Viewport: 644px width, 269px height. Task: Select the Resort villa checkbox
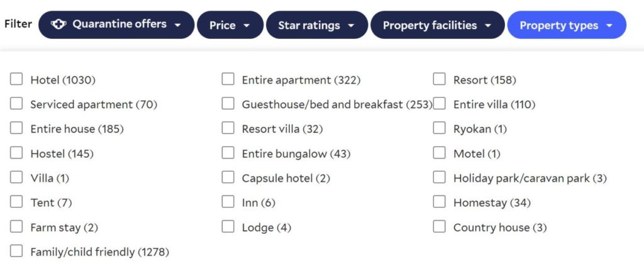(x=228, y=128)
